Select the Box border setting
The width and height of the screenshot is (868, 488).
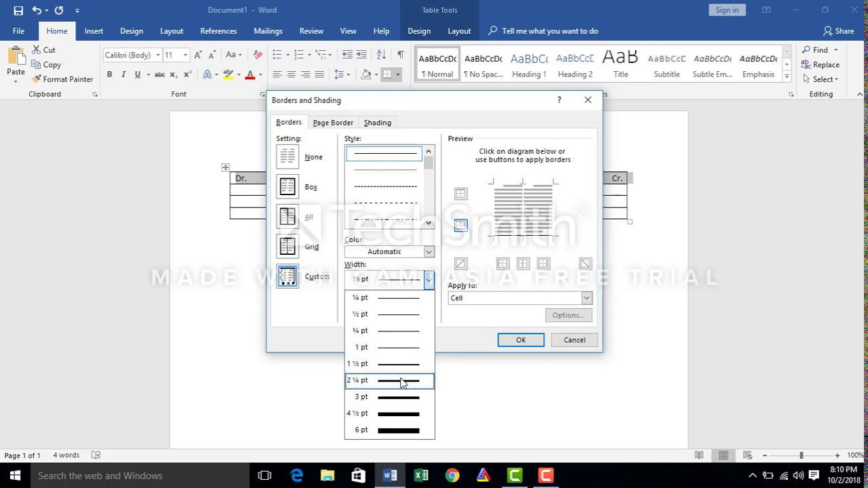pyautogui.click(x=288, y=186)
